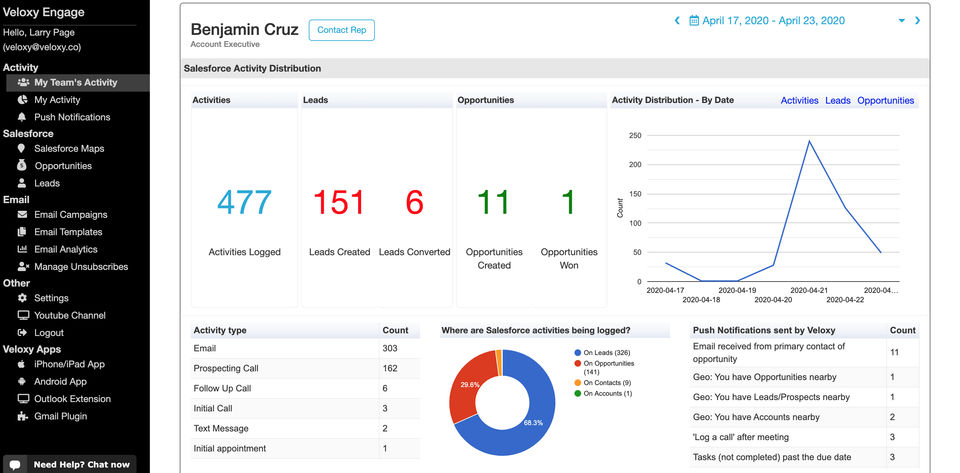This screenshot has height=473, width=960.
Task: Click the Logout arrow icon
Action: coord(23,332)
